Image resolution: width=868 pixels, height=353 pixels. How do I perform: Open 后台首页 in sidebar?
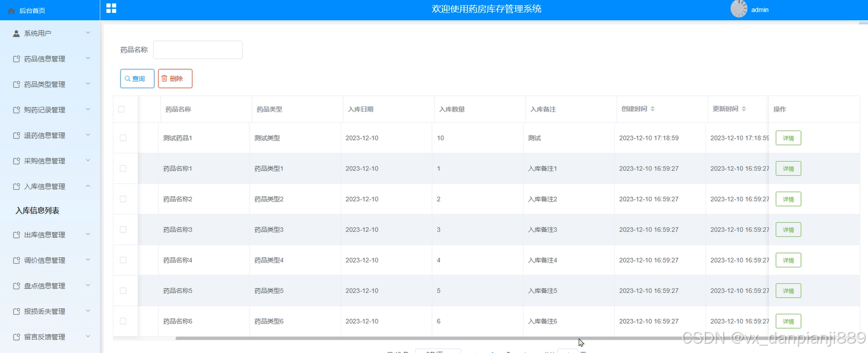click(32, 11)
